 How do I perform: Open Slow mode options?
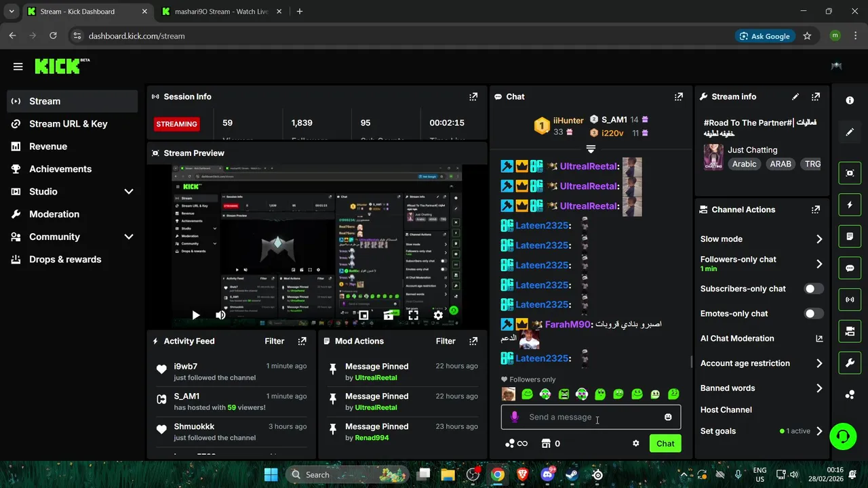point(762,239)
